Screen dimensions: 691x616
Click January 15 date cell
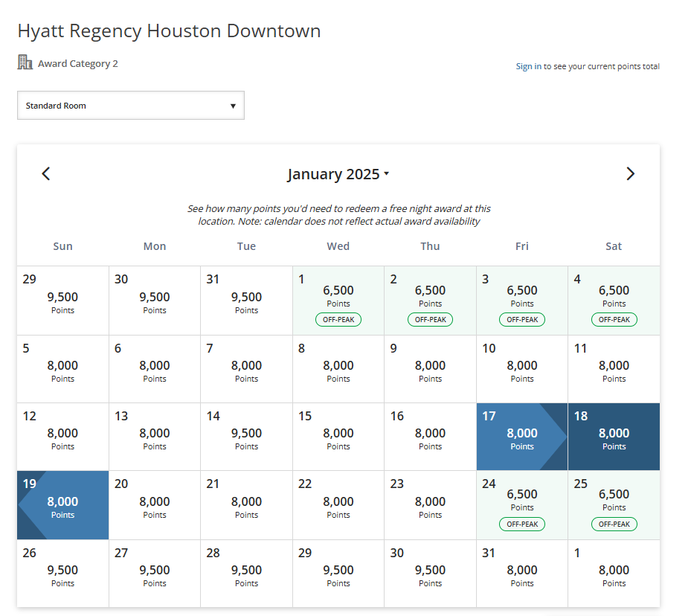[x=338, y=437]
